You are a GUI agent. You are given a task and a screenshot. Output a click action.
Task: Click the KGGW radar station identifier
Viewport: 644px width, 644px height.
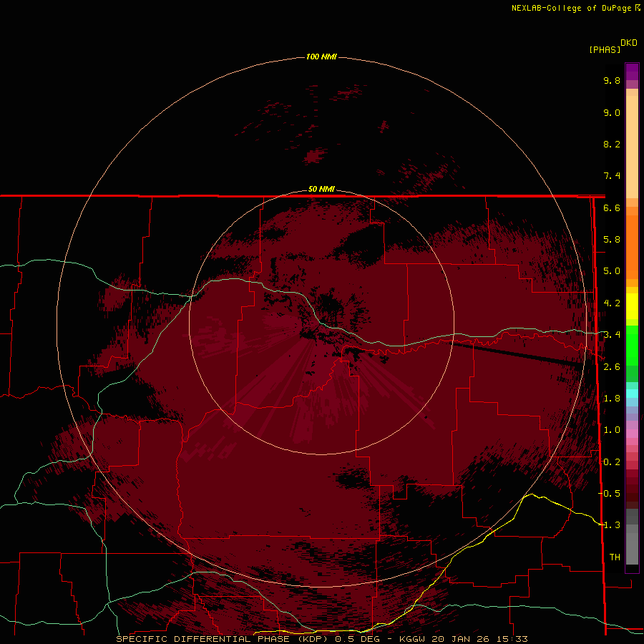point(413,639)
